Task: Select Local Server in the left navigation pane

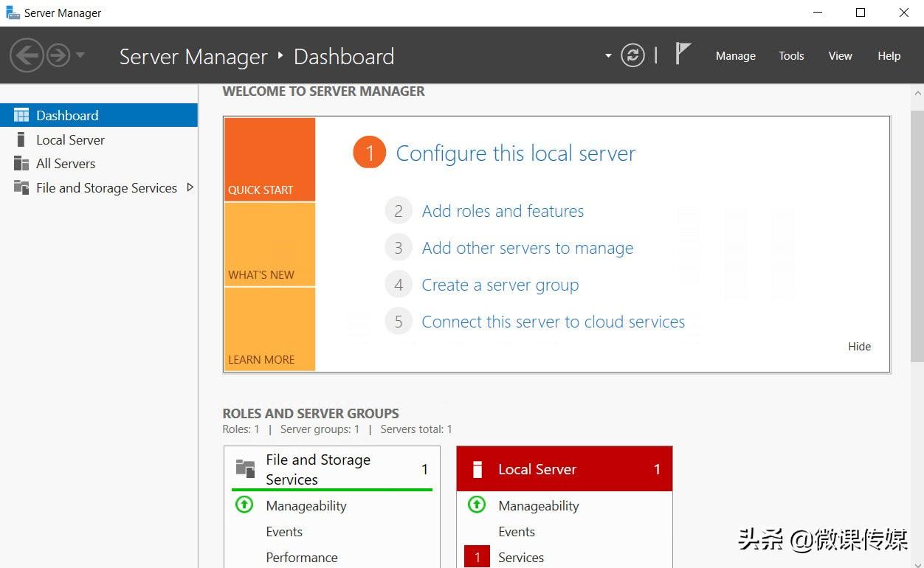Action: coord(99,139)
